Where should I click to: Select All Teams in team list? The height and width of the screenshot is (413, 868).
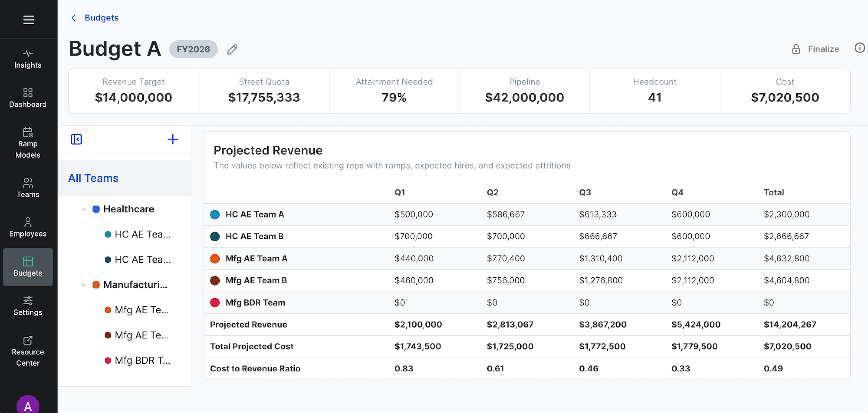tap(93, 178)
